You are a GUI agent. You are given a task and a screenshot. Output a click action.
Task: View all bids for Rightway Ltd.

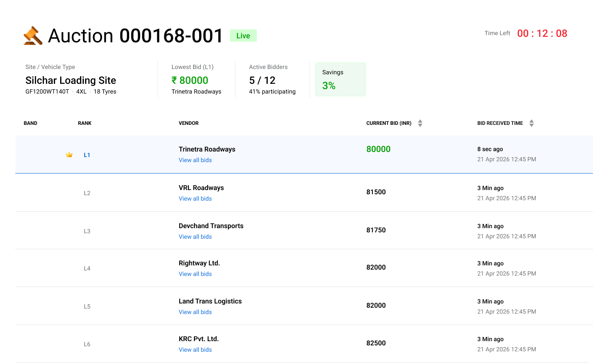coord(195,274)
